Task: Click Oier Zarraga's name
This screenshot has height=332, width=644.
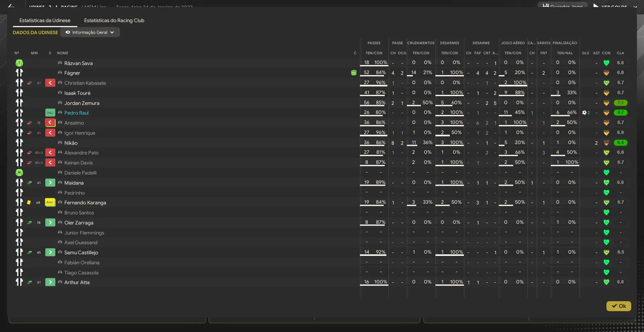Action: tap(79, 223)
